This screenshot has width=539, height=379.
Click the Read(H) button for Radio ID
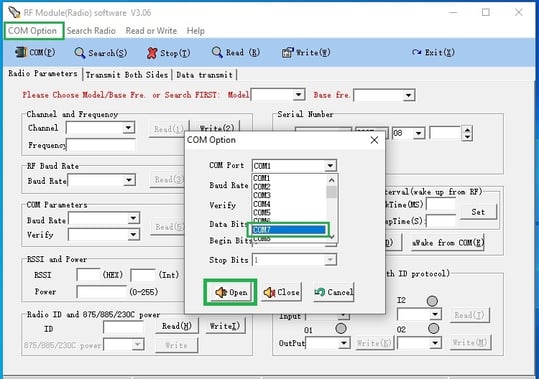click(x=177, y=326)
